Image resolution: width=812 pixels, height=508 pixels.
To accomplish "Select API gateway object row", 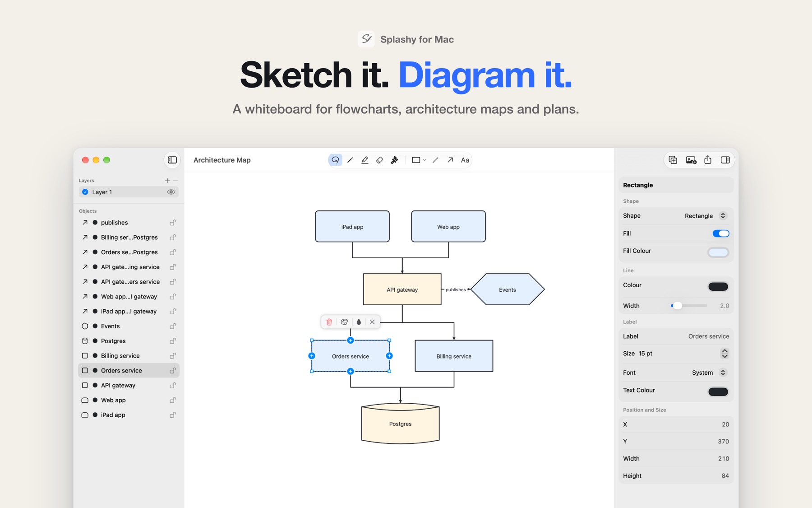I will coord(129,385).
